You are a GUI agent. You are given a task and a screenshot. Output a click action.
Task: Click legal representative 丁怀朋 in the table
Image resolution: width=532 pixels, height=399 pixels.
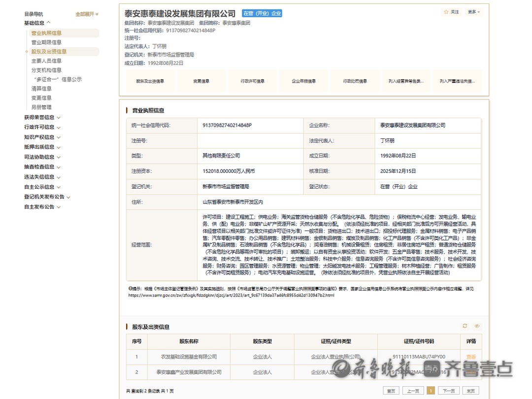pos(387,141)
